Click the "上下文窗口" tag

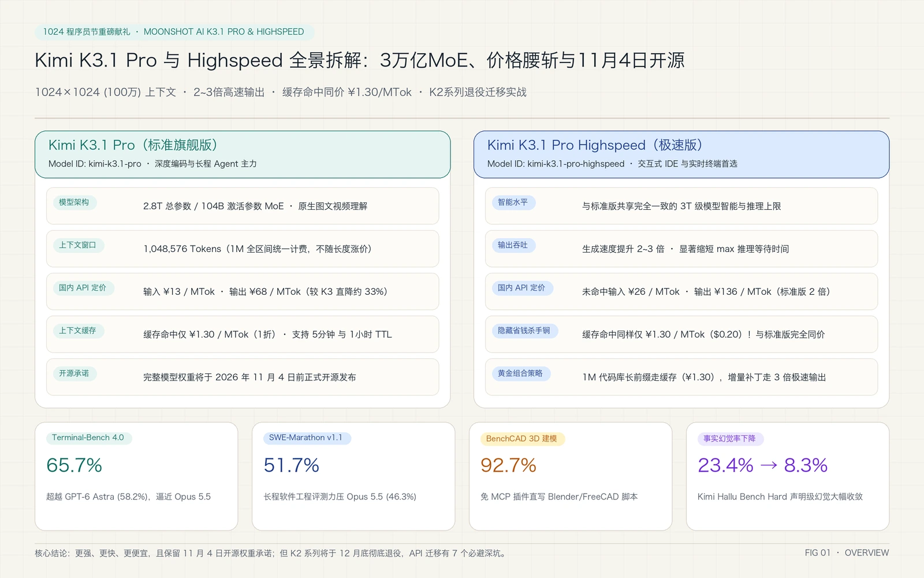pyautogui.click(x=77, y=245)
